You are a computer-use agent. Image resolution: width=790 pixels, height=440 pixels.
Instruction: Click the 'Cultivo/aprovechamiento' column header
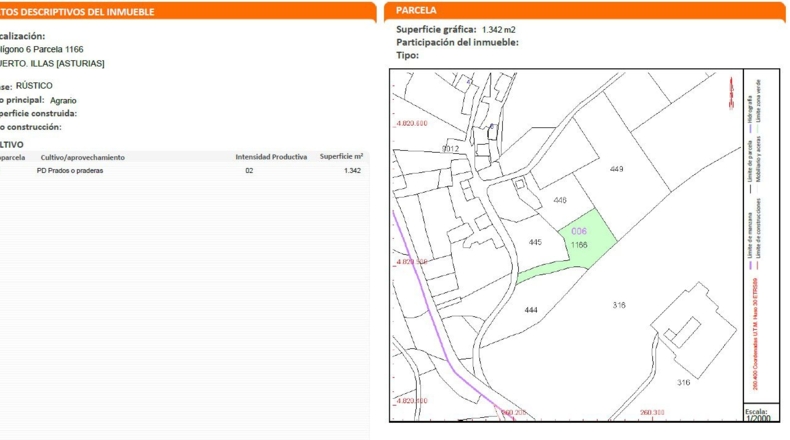(x=83, y=157)
